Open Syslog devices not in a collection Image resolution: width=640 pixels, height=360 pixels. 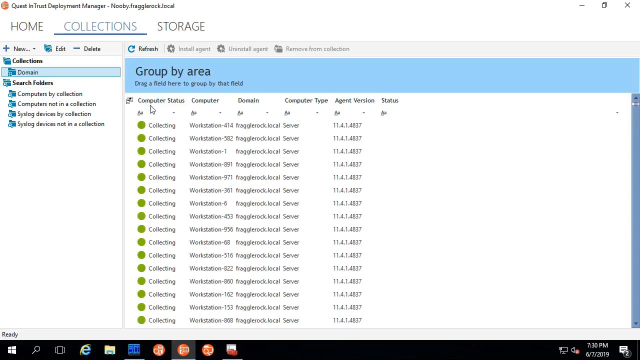pos(61,124)
